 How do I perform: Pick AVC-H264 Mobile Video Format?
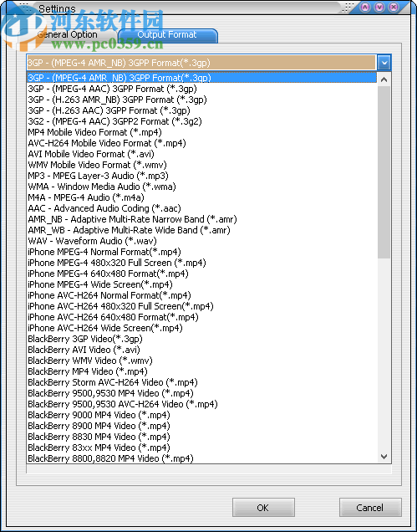tap(201, 143)
